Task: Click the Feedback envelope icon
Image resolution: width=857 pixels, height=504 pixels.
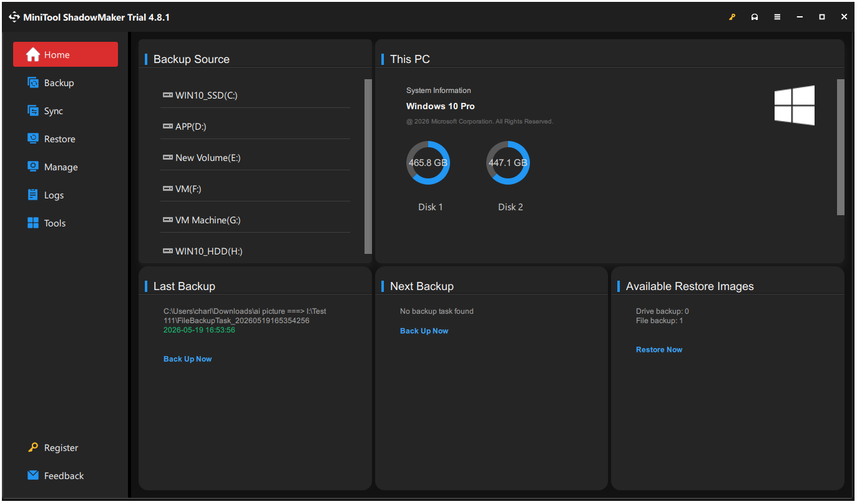Action: [x=33, y=475]
